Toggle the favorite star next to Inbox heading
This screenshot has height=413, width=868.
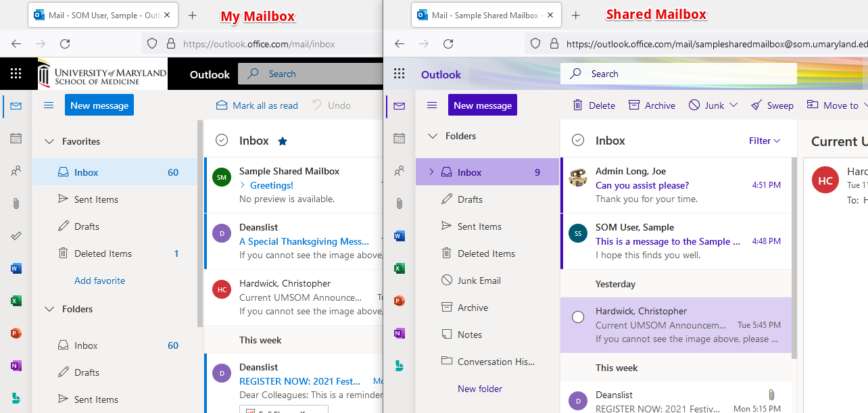[x=283, y=141]
